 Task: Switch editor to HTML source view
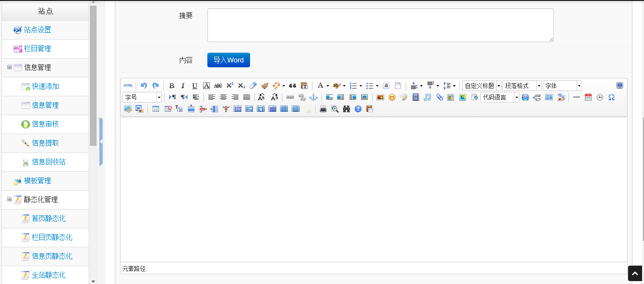point(128,86)
